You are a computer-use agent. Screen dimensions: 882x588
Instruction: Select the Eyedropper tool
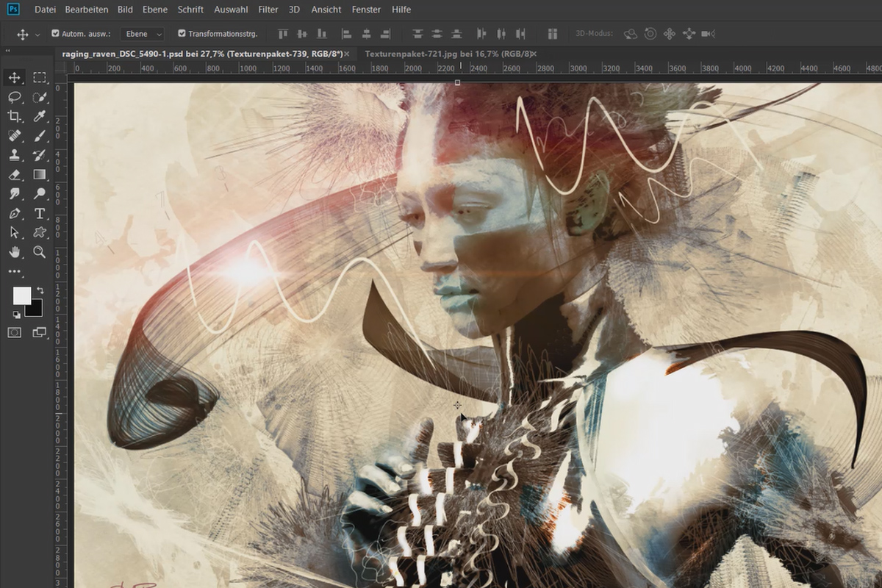(x=40, y=116)
